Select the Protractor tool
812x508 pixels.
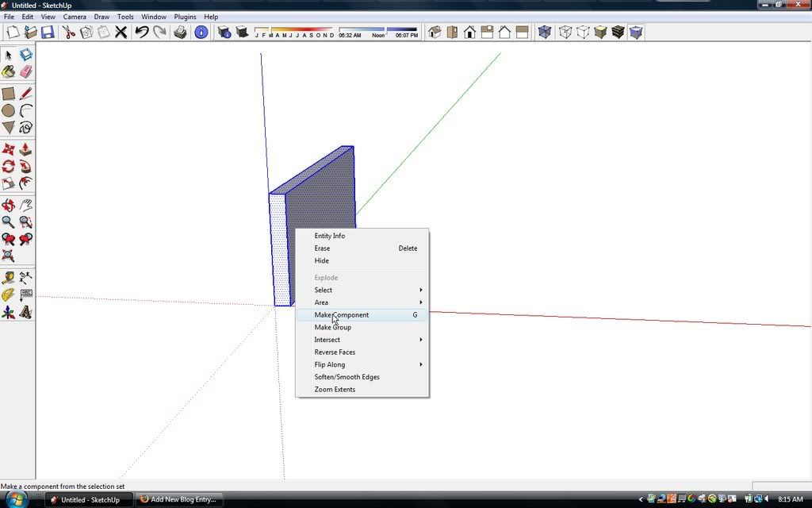coord(8,295)
